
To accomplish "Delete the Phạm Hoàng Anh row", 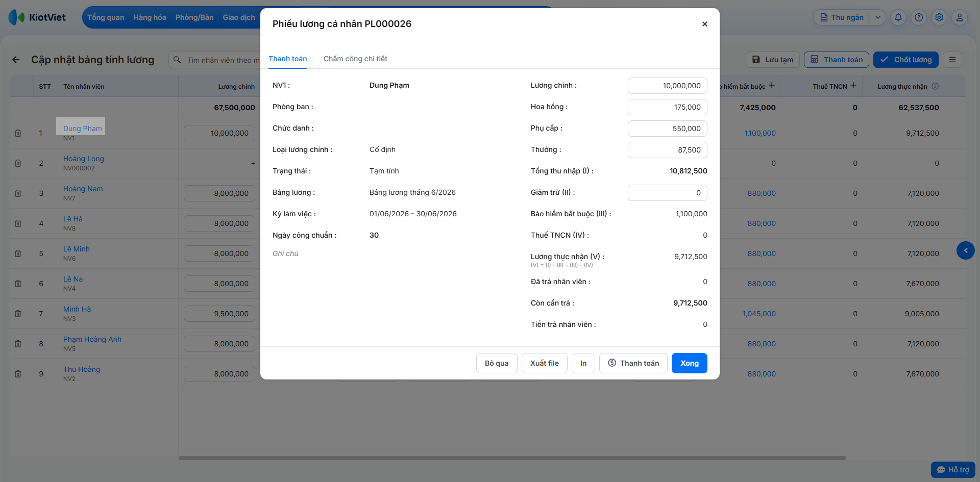I will point(18,344).
